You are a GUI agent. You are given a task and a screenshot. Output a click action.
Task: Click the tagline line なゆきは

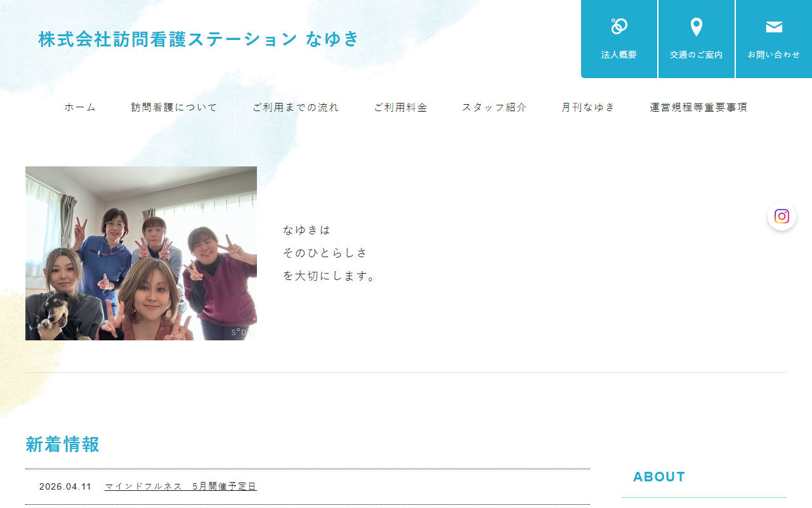click(307, 230)
